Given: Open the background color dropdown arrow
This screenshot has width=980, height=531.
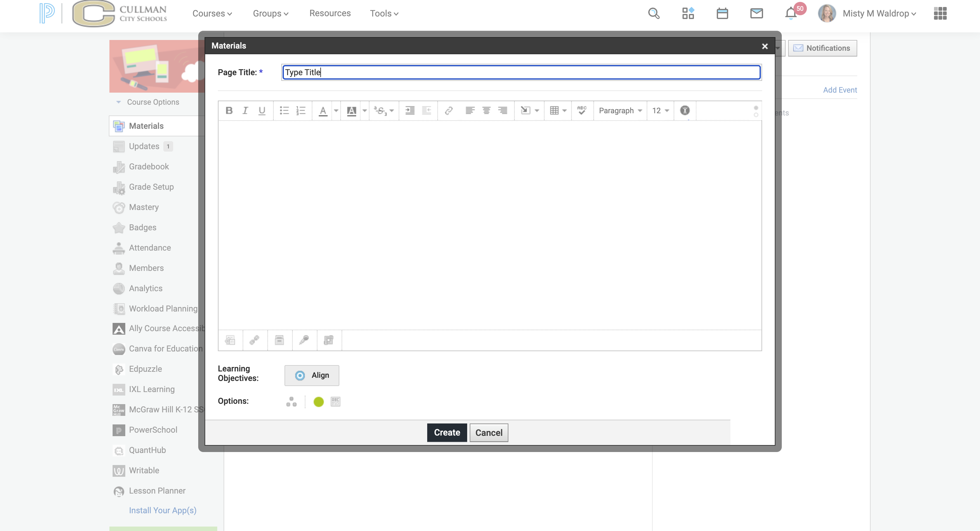Looking at the screenshot, I should pos(364,111).
